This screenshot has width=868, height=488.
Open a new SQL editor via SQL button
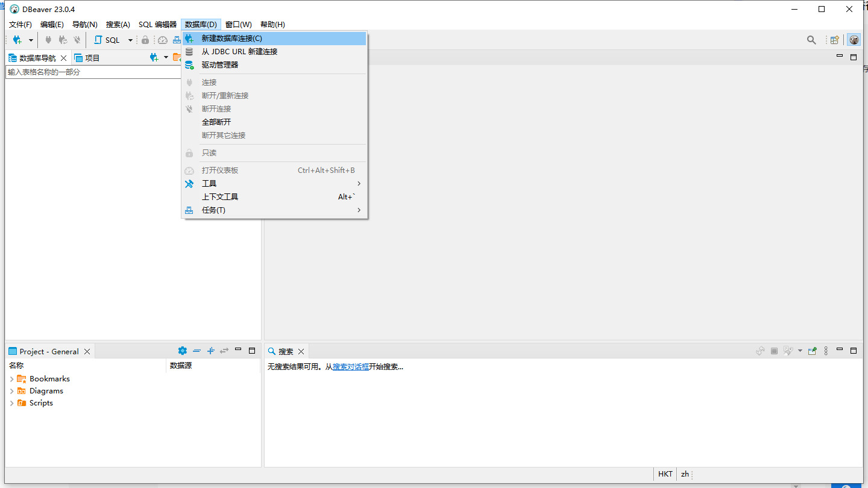pos(107,40)
